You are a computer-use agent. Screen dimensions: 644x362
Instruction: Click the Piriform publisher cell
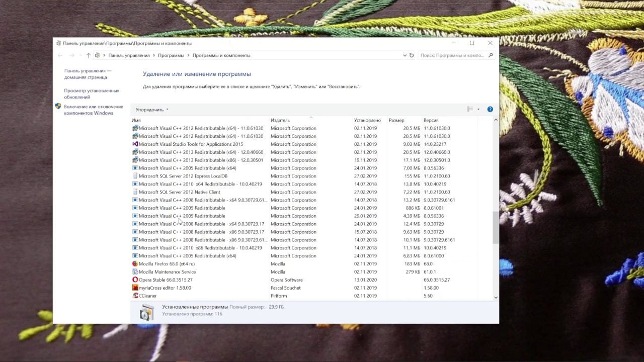coord(279,296)
